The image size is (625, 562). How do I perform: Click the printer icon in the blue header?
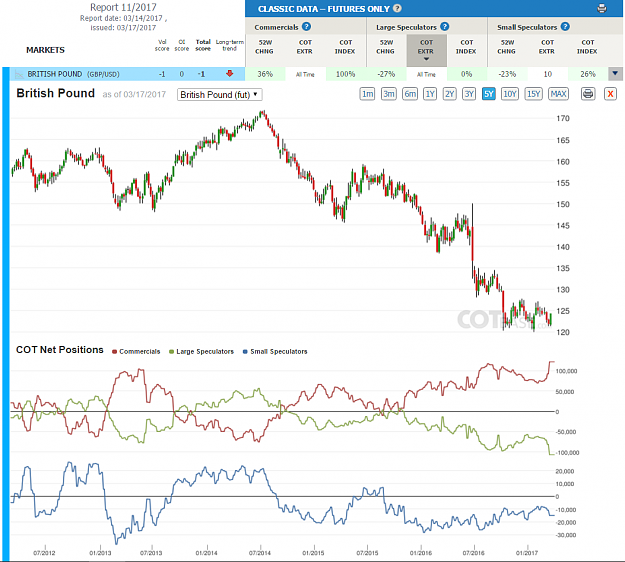pyautogui.click(x=601, y=8)
